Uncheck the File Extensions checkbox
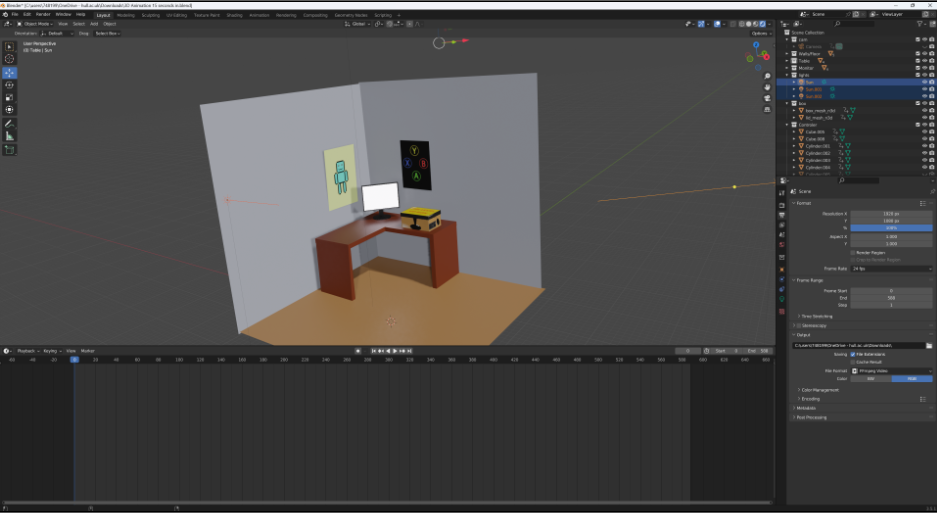 tap(852, 354)
